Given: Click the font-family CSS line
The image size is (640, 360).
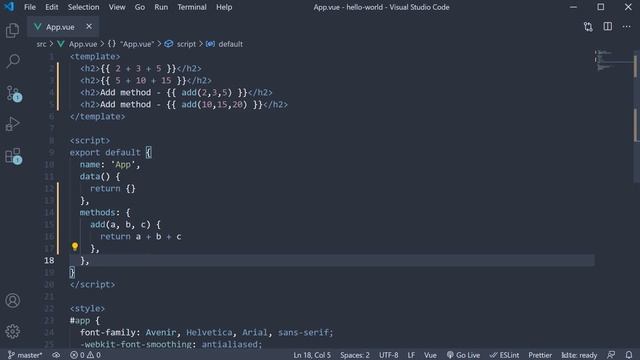Looking at the screenshot, I should 207,333.
